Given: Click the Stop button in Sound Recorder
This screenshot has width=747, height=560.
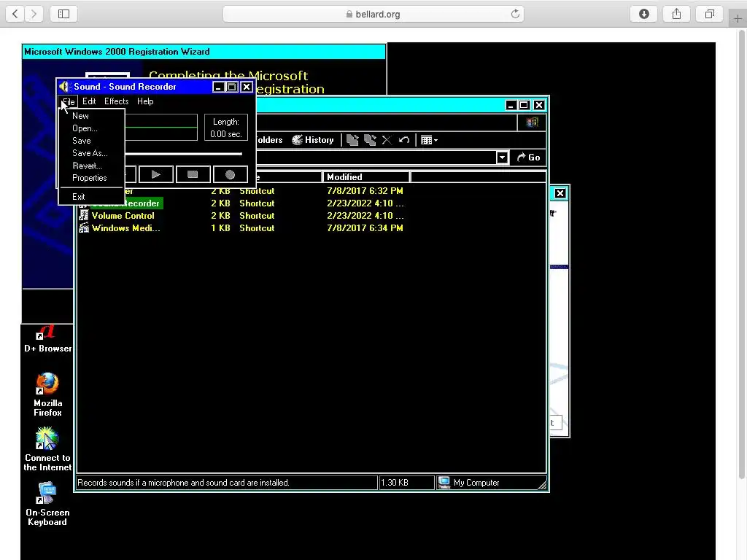Looking at the screenshot, I should point(193,174).
